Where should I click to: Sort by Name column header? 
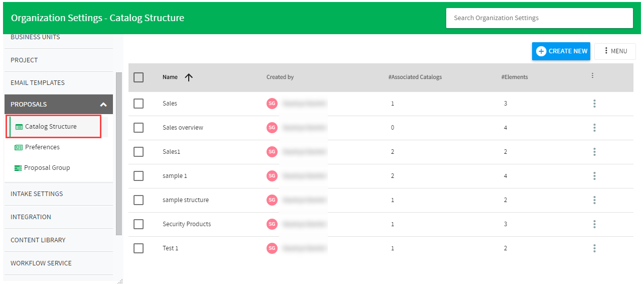point(170,77)
